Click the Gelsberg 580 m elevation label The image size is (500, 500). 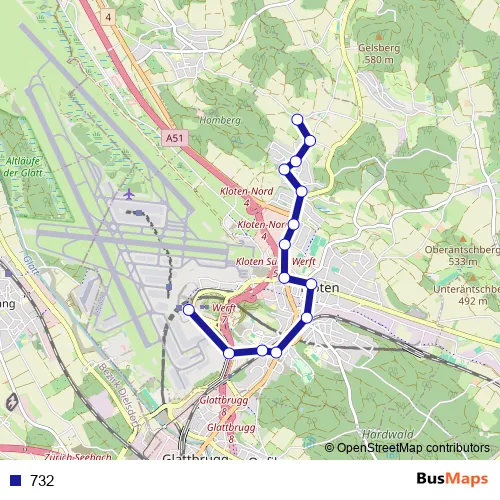click(x=379, y=54)
